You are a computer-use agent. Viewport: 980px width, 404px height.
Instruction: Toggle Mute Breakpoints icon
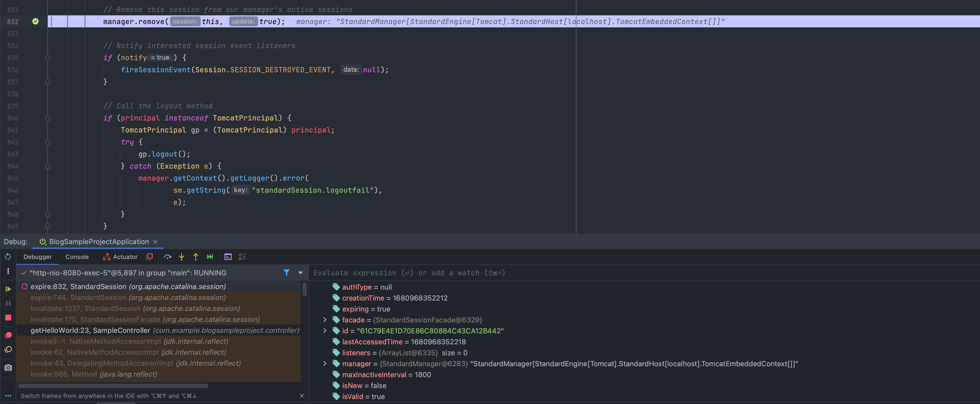point(8,350)
